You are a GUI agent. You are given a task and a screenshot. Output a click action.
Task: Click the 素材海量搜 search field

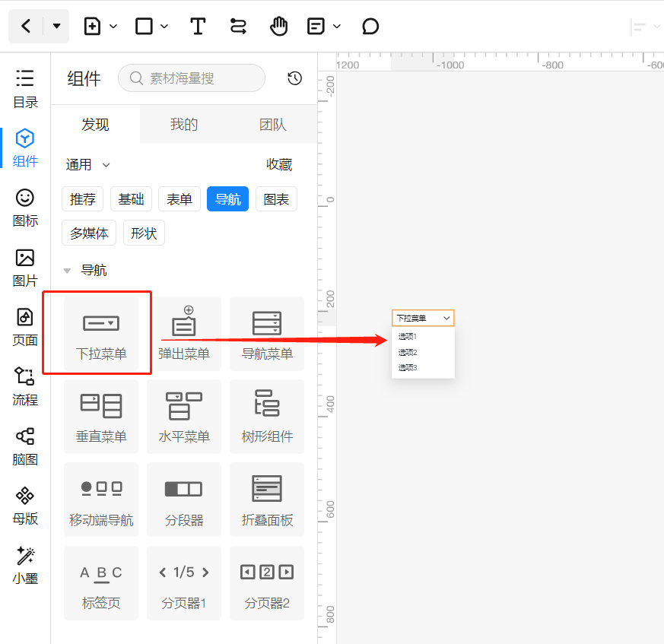(x=192, y=78)
